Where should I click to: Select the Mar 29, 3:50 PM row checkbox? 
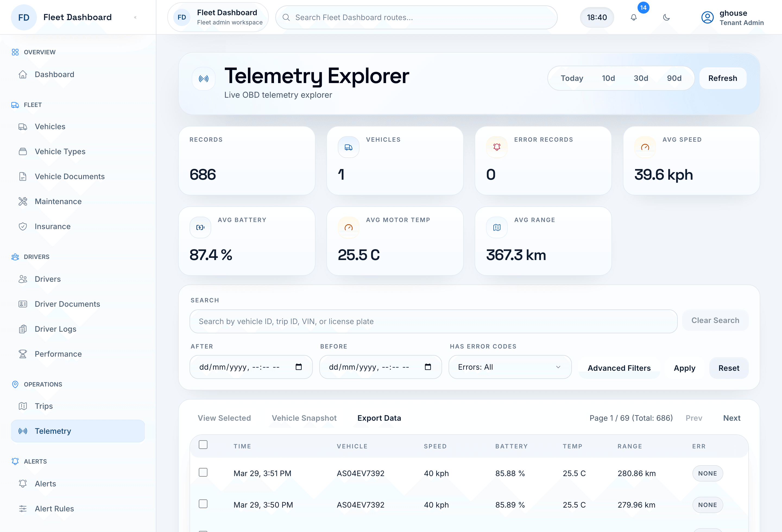click(x=203, y=504)
